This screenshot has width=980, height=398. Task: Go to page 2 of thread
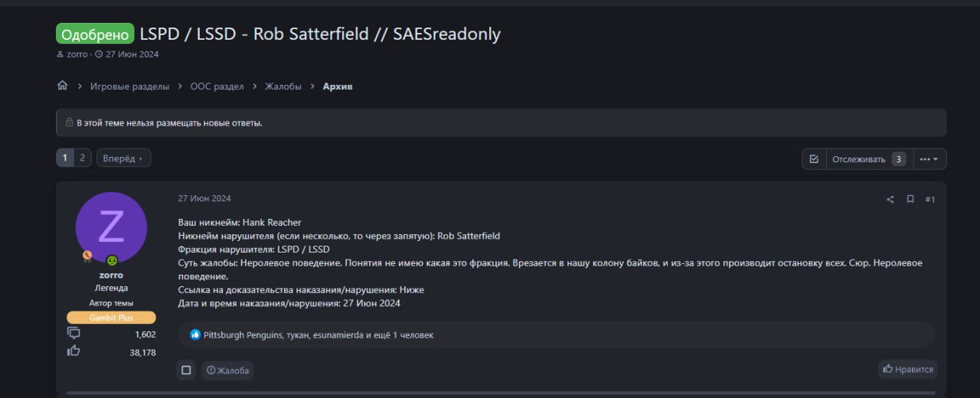click(83, 158)
